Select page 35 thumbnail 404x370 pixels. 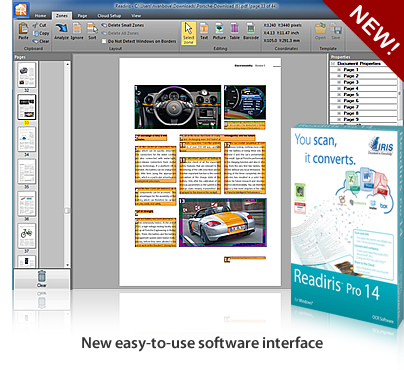(27, 171)
